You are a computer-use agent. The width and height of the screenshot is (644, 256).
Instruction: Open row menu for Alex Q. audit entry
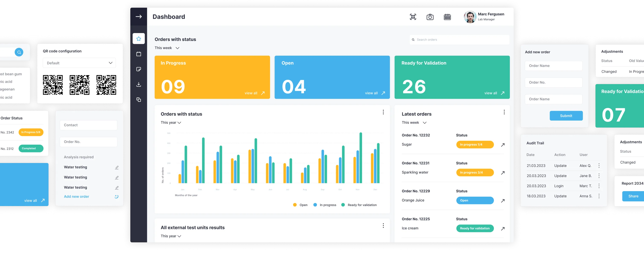(599, 166)
